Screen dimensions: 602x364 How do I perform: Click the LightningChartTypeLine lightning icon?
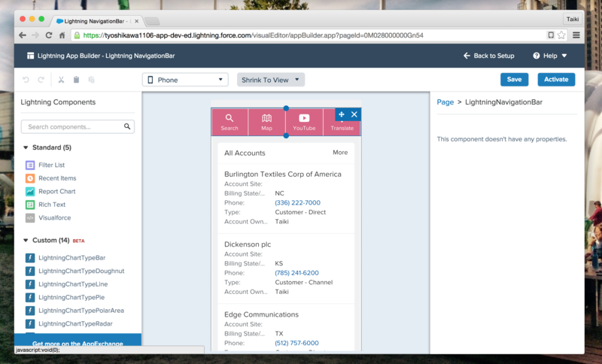[x=30, y=284]
